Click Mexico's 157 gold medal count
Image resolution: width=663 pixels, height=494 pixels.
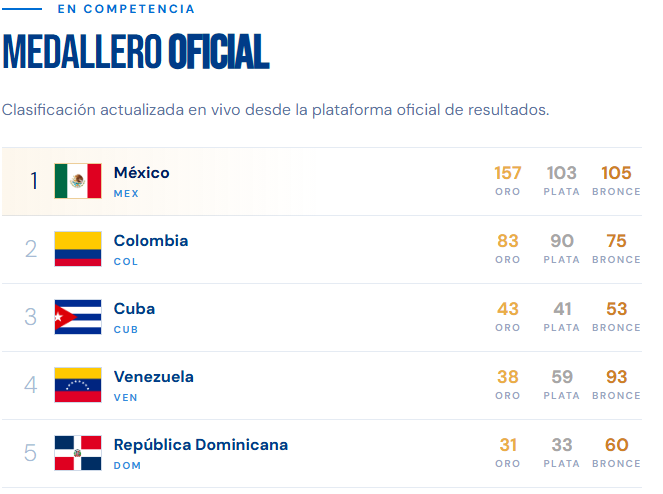[507, 173]
